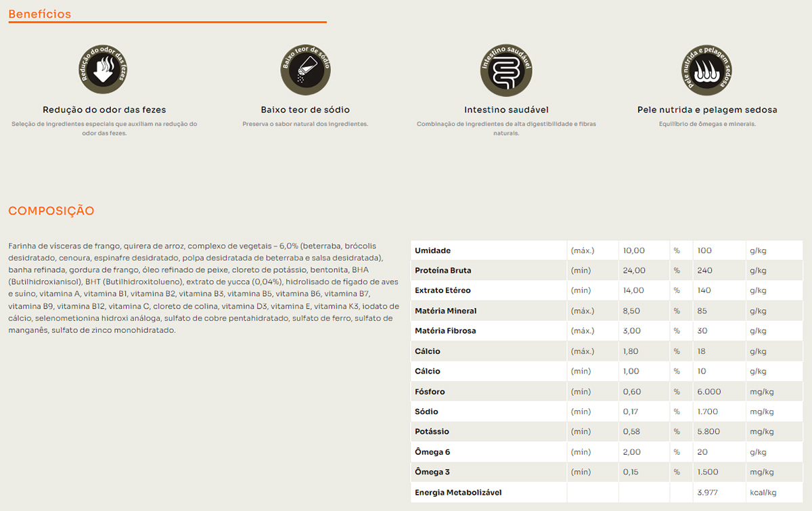Click the "Intestino saudável" title text
Screen dimensions: 812x511
click(506, 110)
